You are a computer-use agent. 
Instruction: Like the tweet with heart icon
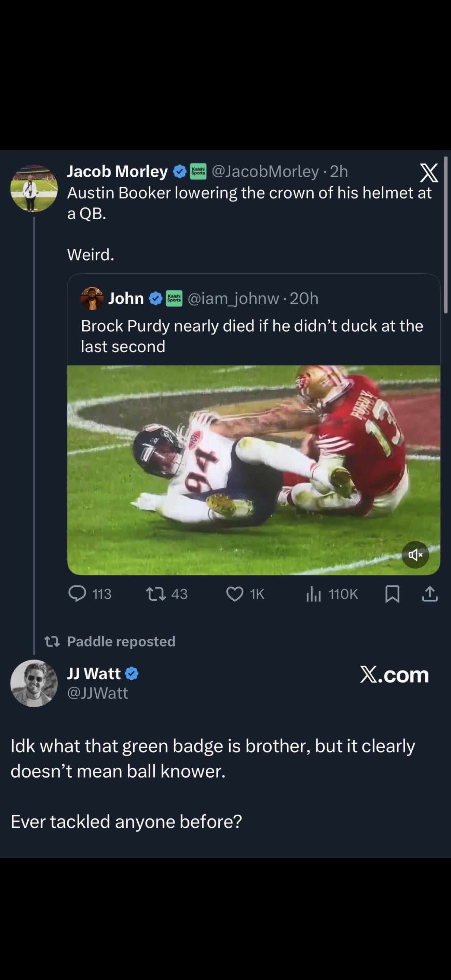pyautogui.click(x=235, y=594)
